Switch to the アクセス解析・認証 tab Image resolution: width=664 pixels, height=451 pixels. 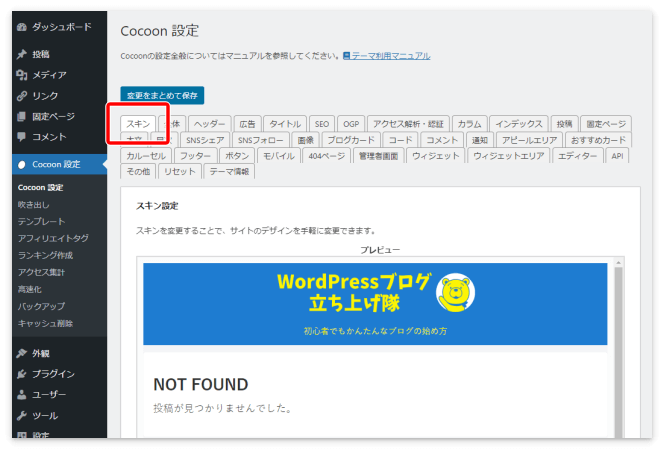408,124
